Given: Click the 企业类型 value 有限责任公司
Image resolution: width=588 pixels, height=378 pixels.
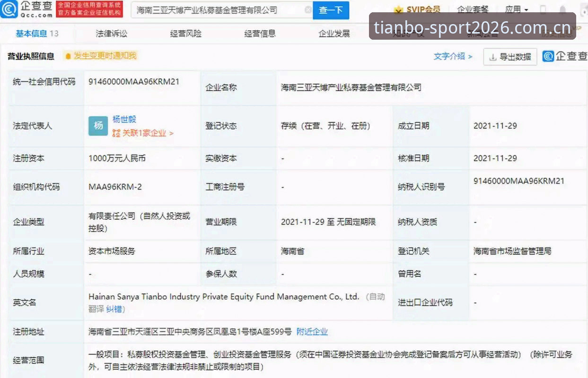Looking at the screenshot, I should pyautogui.click(x=139, y=222).
